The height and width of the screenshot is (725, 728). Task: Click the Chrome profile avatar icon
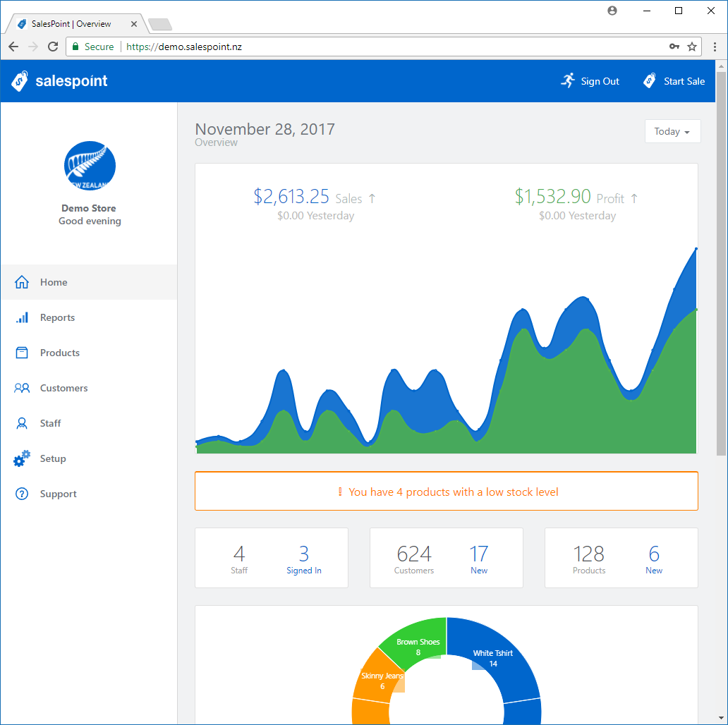coord(612,11)
